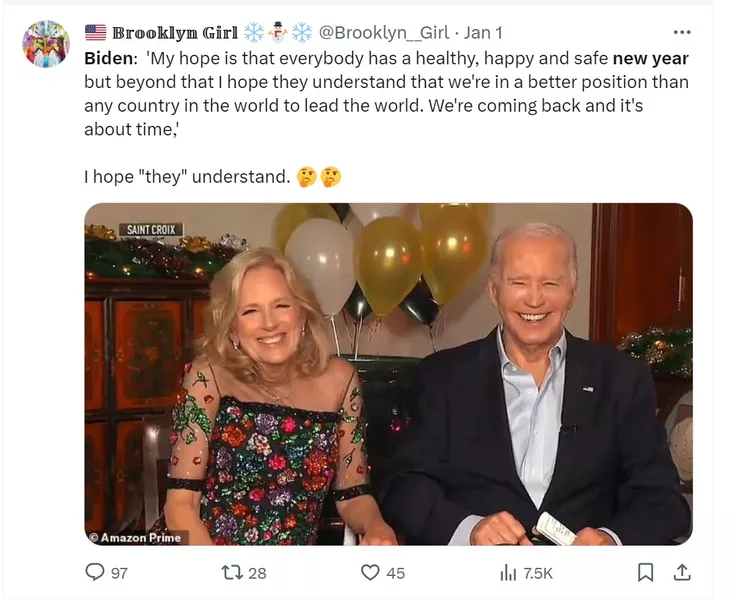
Task: Click the reply count 97
Action: pos(119,573)
